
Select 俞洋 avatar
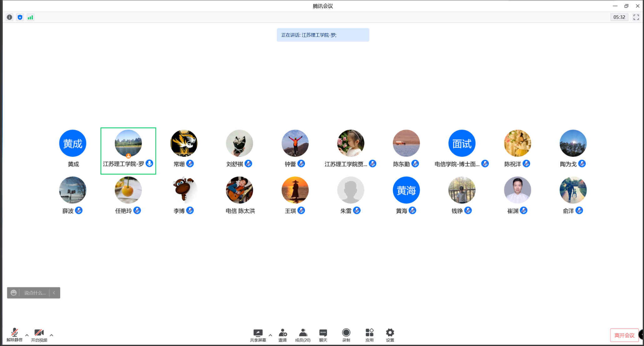(x=573, y=190)
